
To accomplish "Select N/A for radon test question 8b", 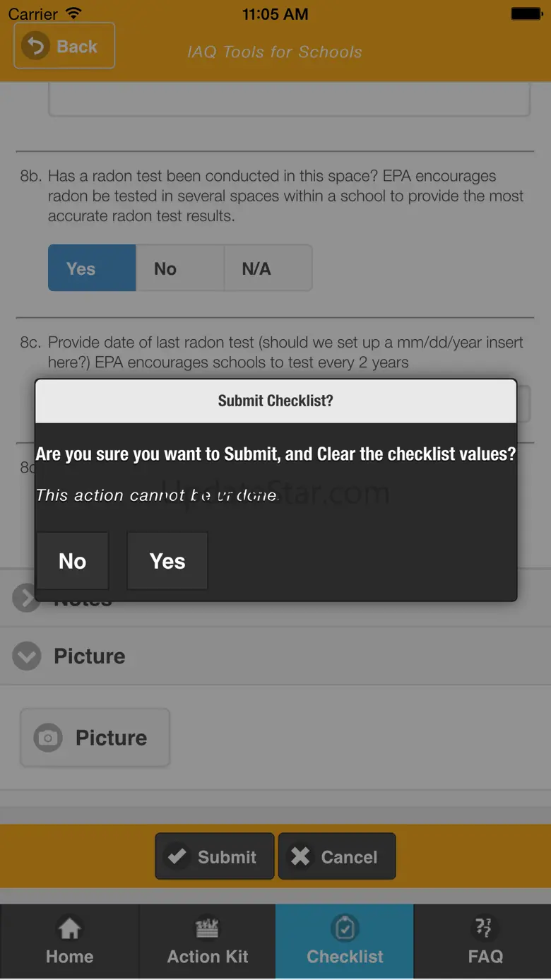I will 268,268.
